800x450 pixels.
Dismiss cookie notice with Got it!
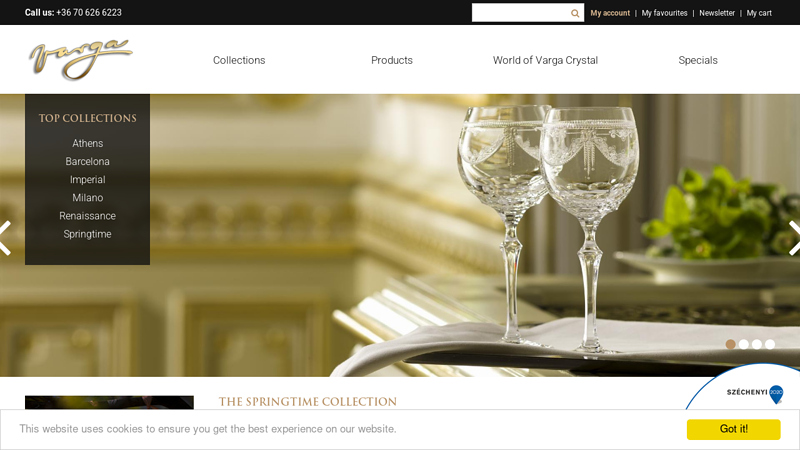(733, 429)
